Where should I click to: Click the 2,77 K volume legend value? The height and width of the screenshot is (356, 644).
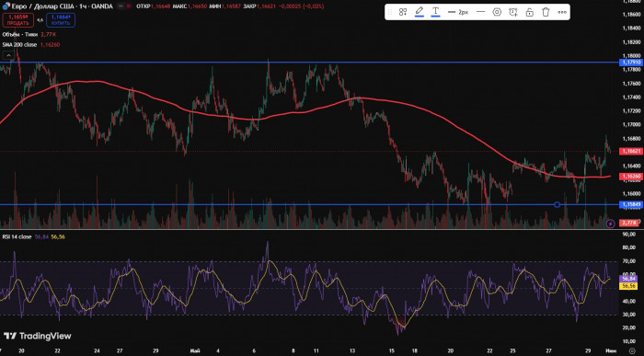[48, 34]
